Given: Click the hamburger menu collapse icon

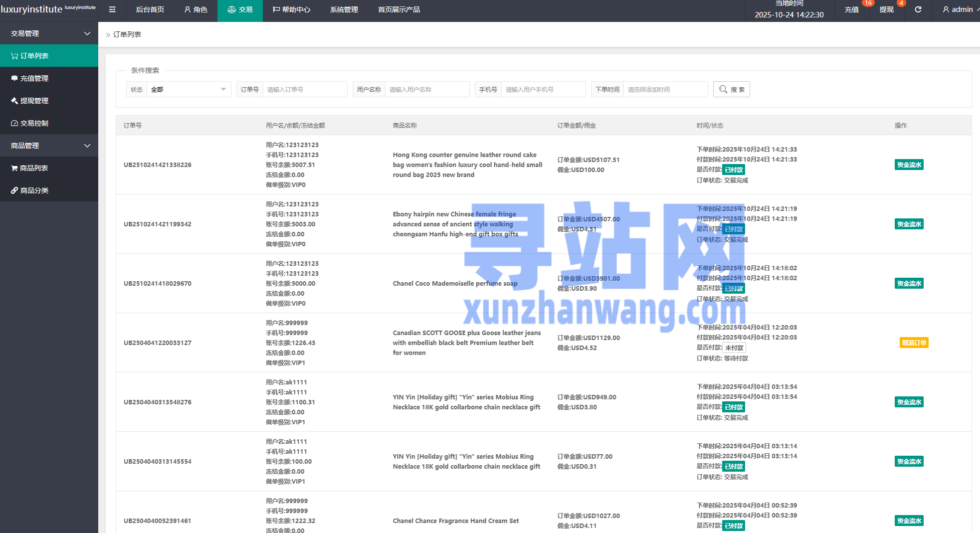Looking at the screenshot, I should tap(112, 9).
